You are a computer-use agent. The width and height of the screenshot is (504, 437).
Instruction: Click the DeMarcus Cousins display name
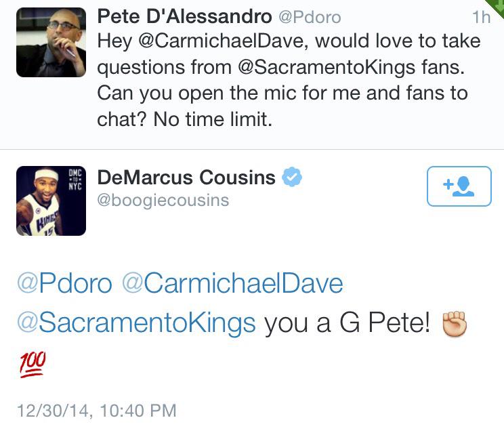click(x=186, y=178)
